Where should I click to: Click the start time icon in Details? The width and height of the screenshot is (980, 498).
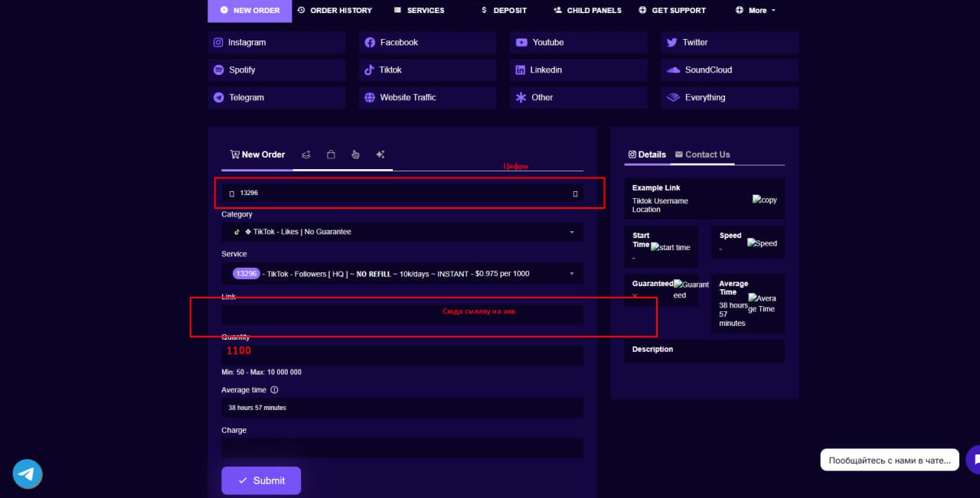tap(671, 247)
